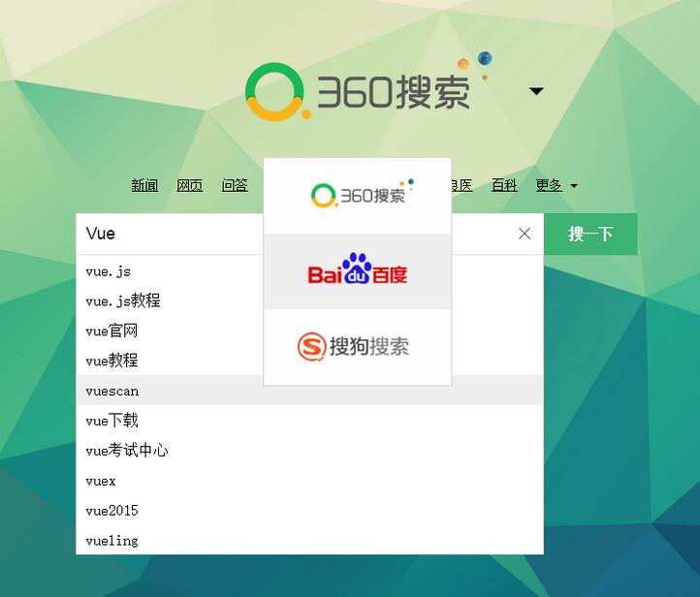Clear the search box with the X icon
Screen dimensions: 700x597
525,234
